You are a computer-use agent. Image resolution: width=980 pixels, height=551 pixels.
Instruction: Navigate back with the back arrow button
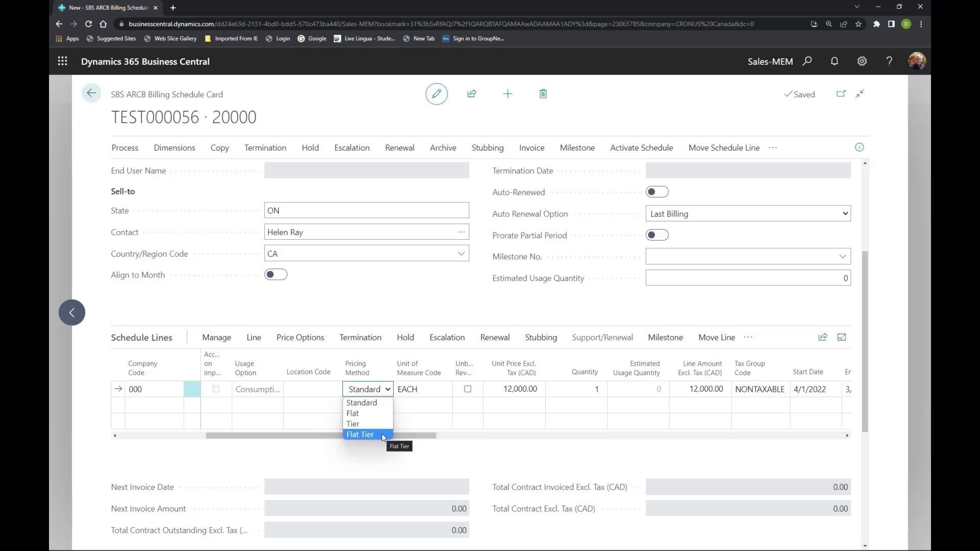(x=91, y=93)
